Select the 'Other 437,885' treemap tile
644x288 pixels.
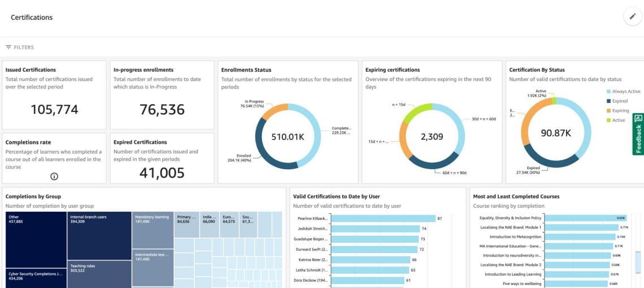click(x=36, y=238)
